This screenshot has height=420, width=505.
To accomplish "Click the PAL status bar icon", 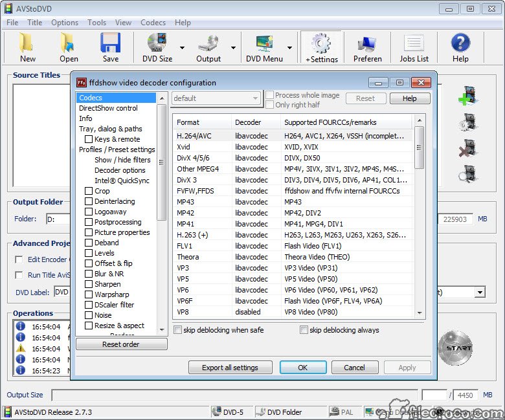I will click(x=334, y=412).
